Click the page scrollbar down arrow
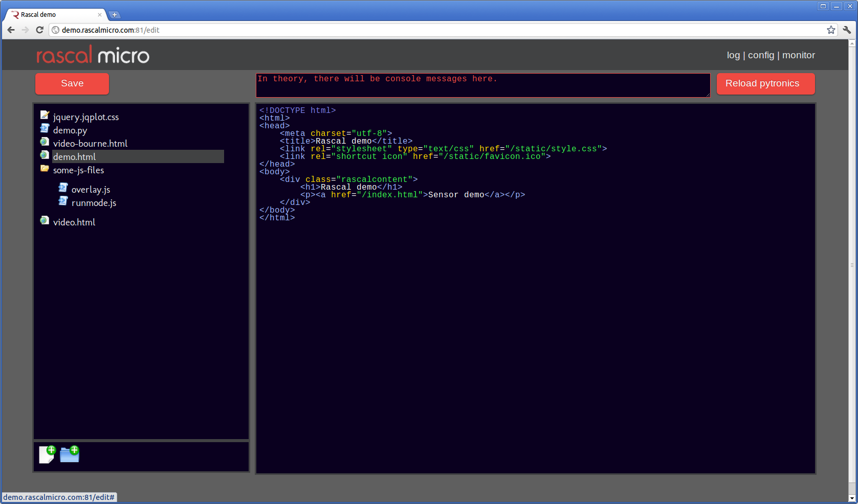Image resolution: width=858 pixels, height=504 pixels. [852, 498]
